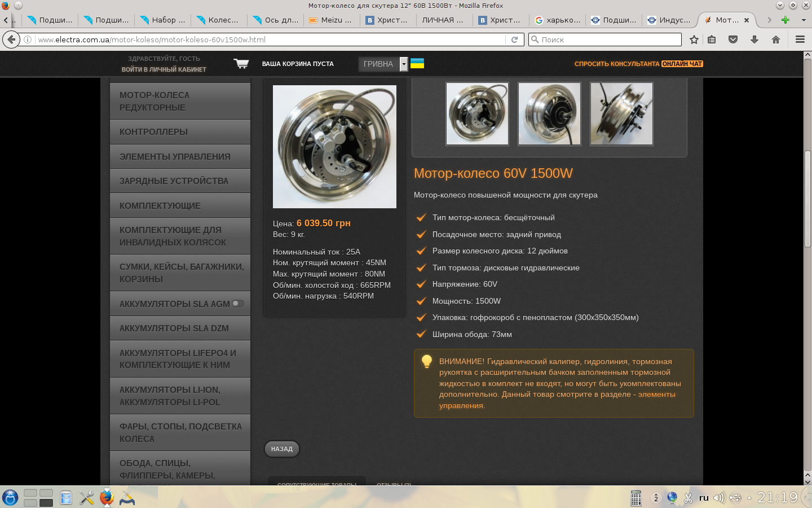The width and height of the screenshot is (812, 508).
Task: Toggle the switch next to Аккумуляторы SLA AGM
Action: click(238, 303)
